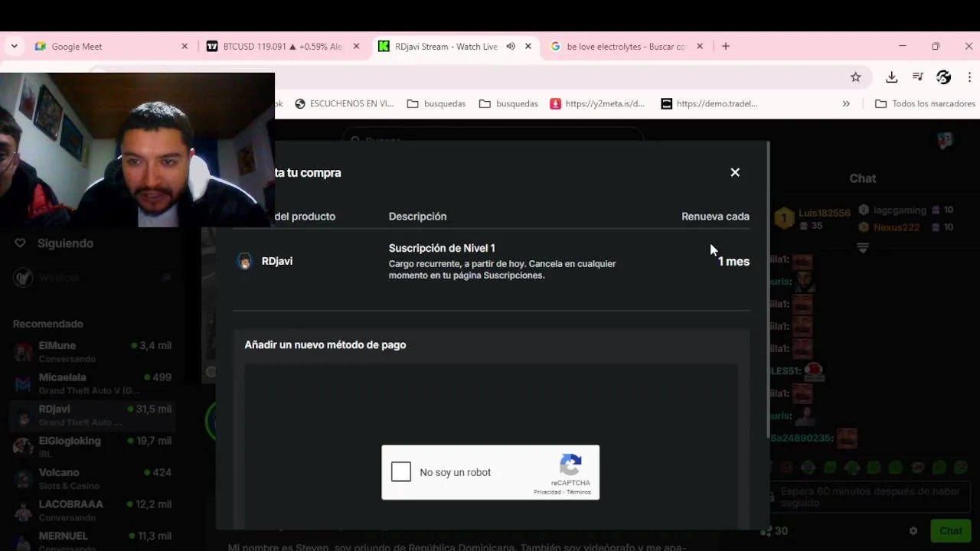Open the Chrome three-dot menu
Image resolution: width=980 pixels, height=551 pixels.
coord(969,77)
